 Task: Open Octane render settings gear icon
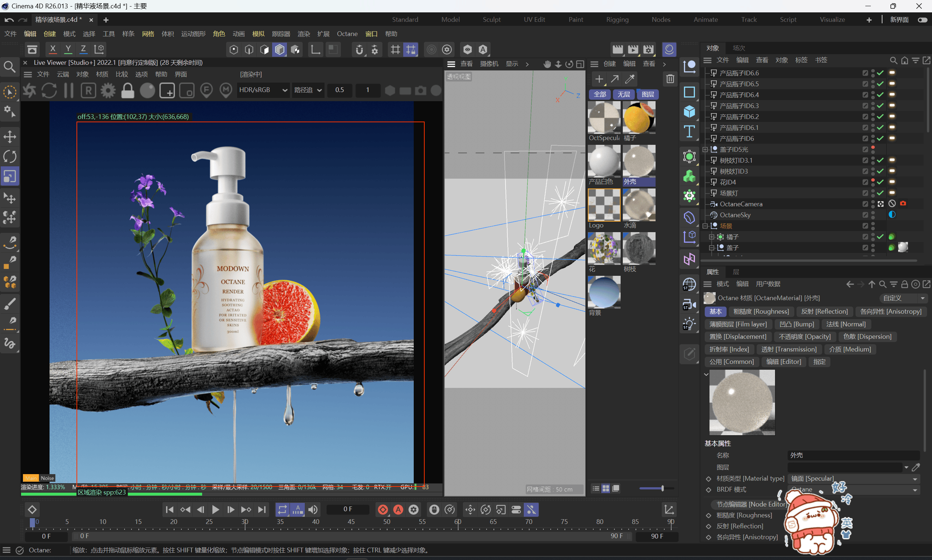(x=108, y=91)
